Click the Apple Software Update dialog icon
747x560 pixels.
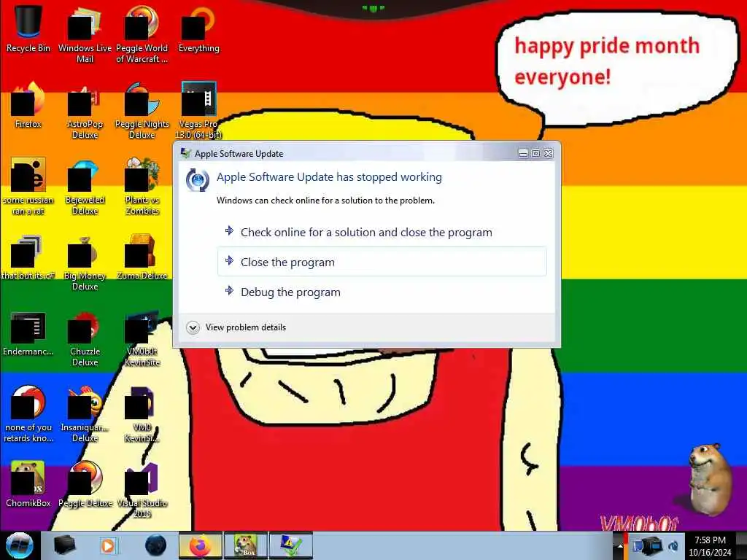[x=197, y=180]
